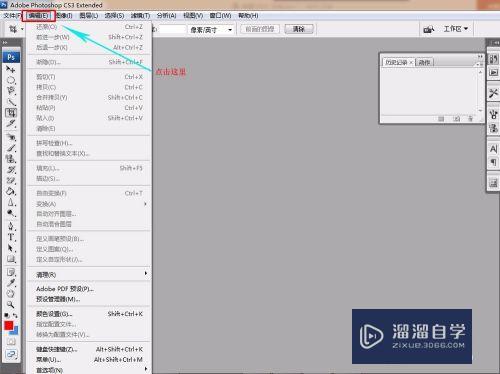This screenshot has height=374, width=500.
Task: Open the History panel flyout menu
Action: point(479,64)
